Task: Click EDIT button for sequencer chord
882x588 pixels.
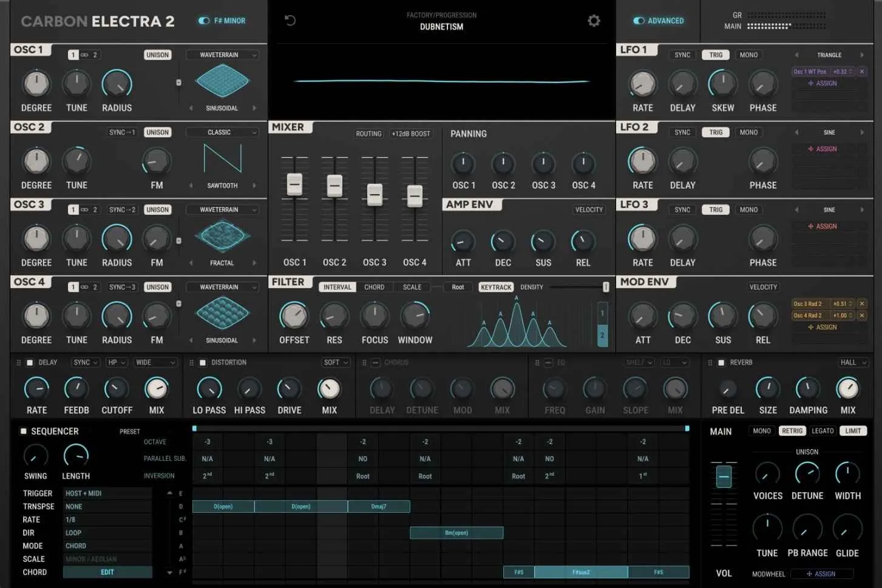Action: pos(107,572)
